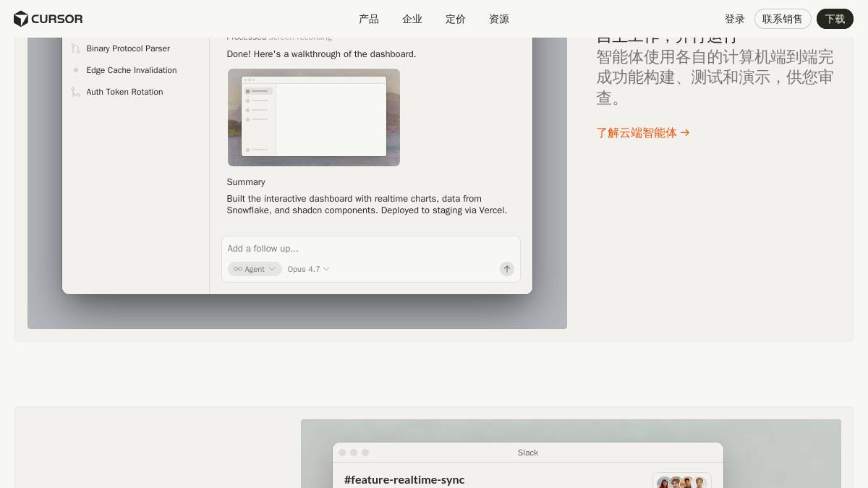Click the 下载 download button
868x488 pixels.
(835, 19)
